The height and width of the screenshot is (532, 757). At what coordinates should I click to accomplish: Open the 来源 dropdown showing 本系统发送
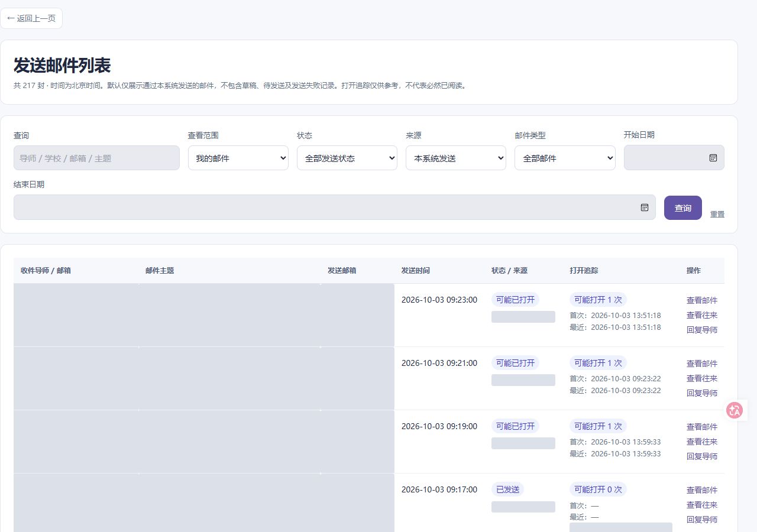[x=456, y=158]
